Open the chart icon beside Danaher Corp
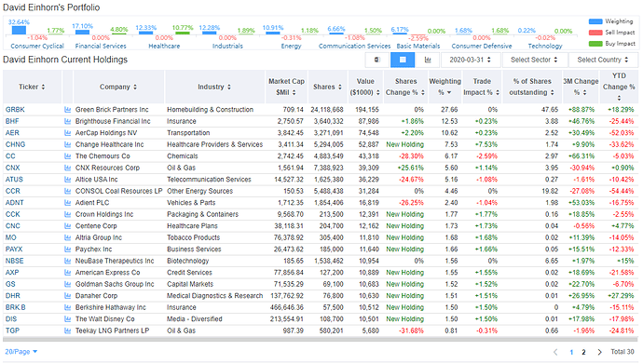The width and height of the screenshot is (643, 364). [68, 296]
